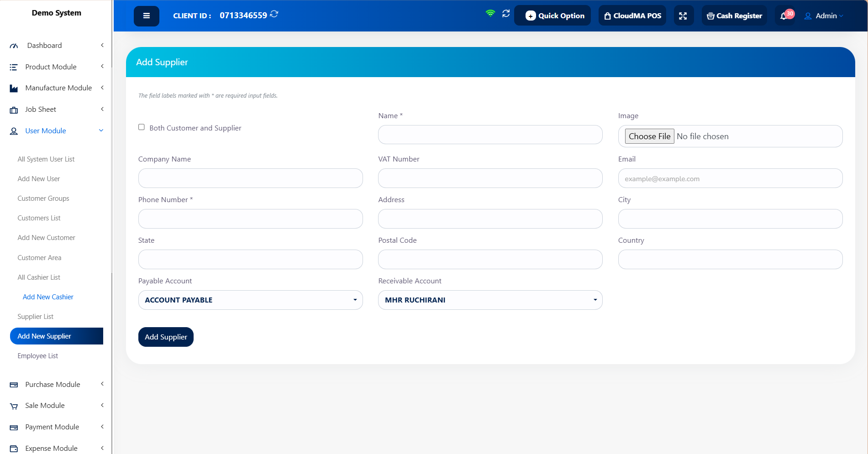Click the Postal Code input field
The width and height of the screenshot is (868, 454).
pos(490,259)
